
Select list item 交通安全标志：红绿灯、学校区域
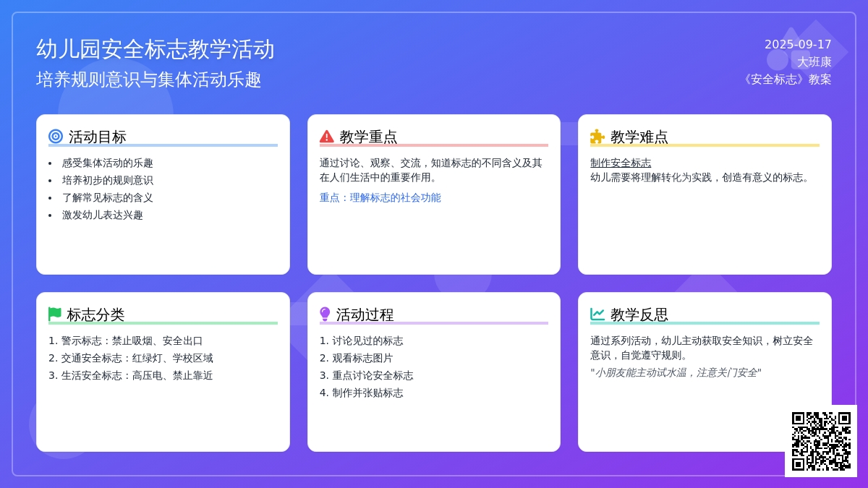[131, 358]
